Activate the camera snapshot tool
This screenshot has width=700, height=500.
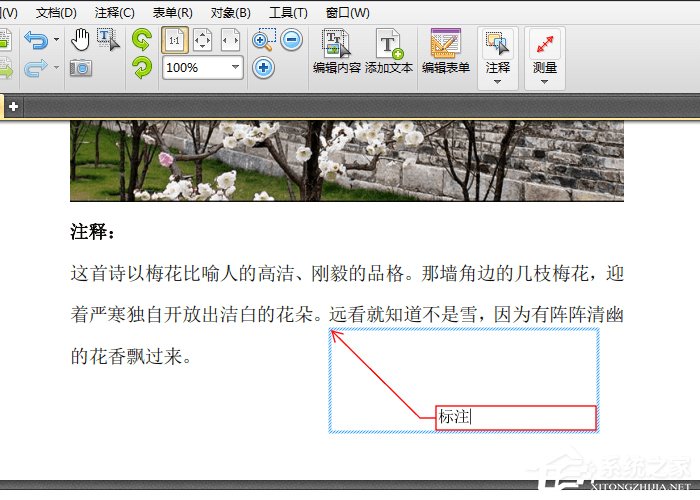[x=81, y=68]
